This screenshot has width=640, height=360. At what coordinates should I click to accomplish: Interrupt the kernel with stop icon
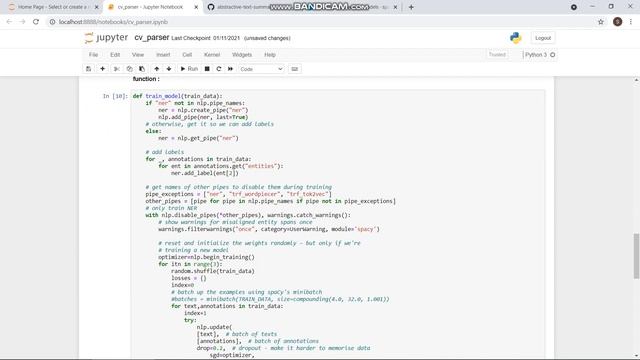point(207,69)
